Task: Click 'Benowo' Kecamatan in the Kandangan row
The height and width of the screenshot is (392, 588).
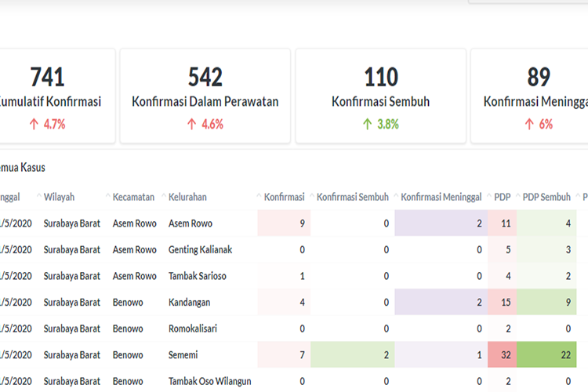Action: click(128, 302)
